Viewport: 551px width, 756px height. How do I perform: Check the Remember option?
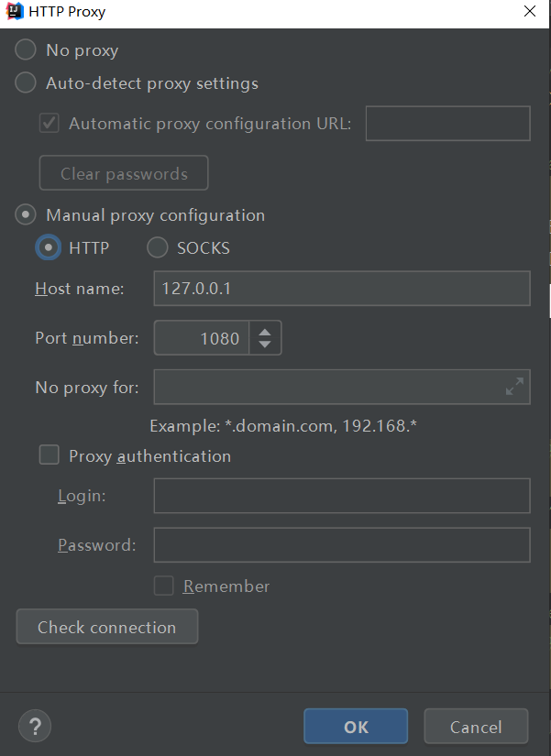[x=163, y=586]
